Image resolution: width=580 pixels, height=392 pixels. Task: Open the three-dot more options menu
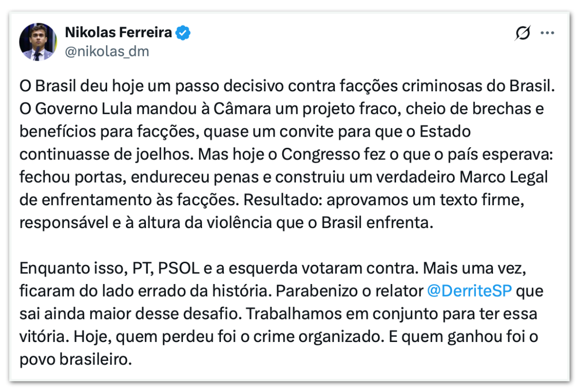point(548,33)
